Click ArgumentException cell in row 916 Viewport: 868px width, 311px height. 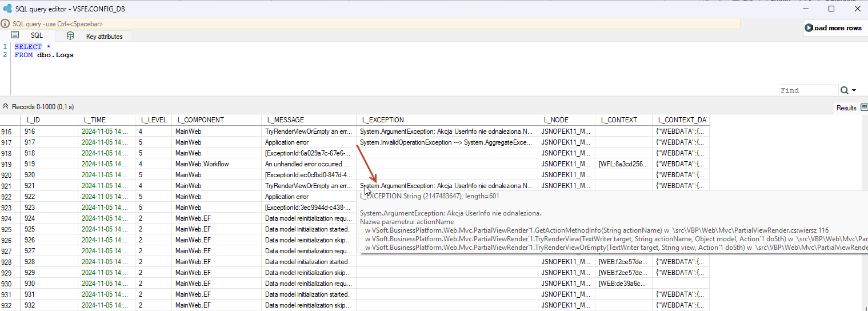[447, 131]
